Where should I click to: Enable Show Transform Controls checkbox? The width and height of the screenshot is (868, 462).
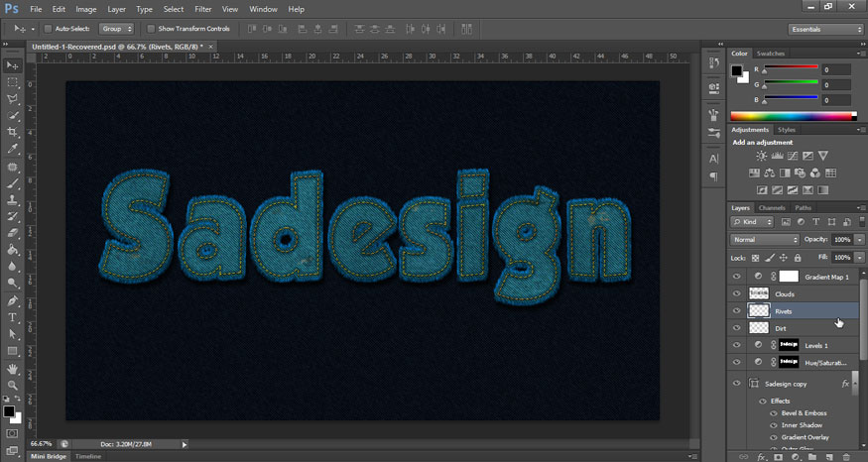151,29
